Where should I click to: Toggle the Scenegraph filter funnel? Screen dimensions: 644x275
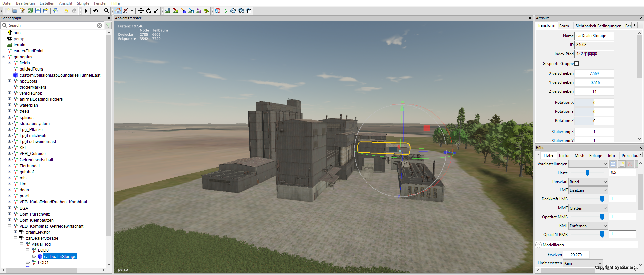[x=108, y=26]
